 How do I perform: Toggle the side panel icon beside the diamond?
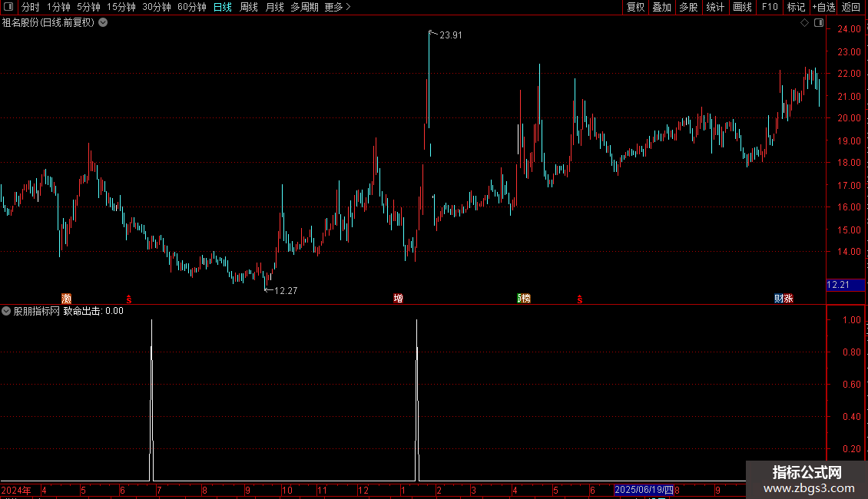[819, 23]
